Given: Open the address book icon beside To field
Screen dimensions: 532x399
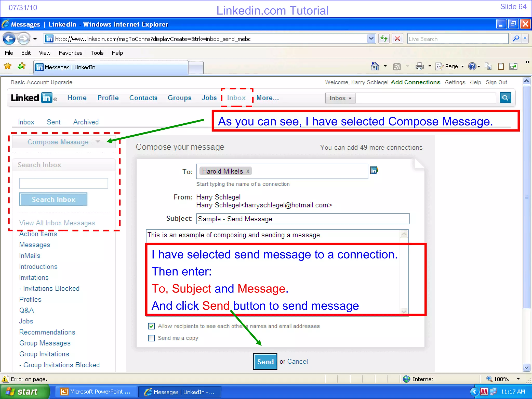Looking at the screenshot, I should [374, 170].
